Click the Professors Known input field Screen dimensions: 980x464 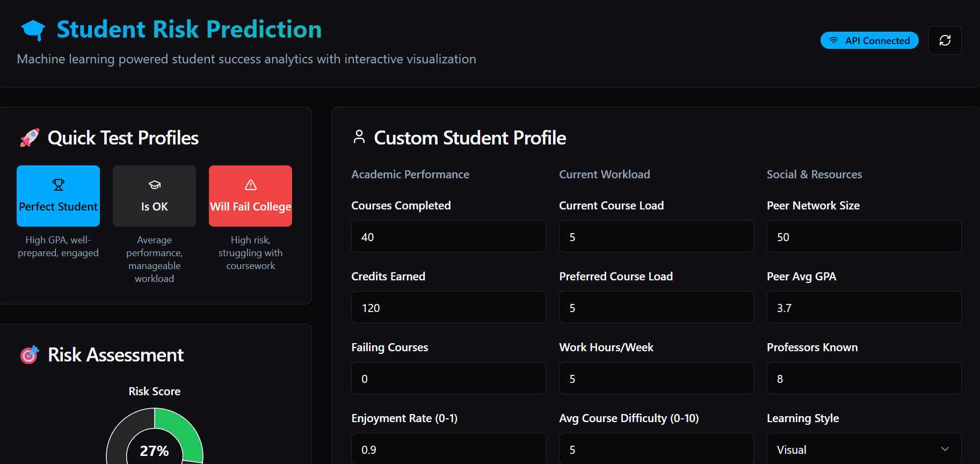pyautogui.click(x=863, y=379)
